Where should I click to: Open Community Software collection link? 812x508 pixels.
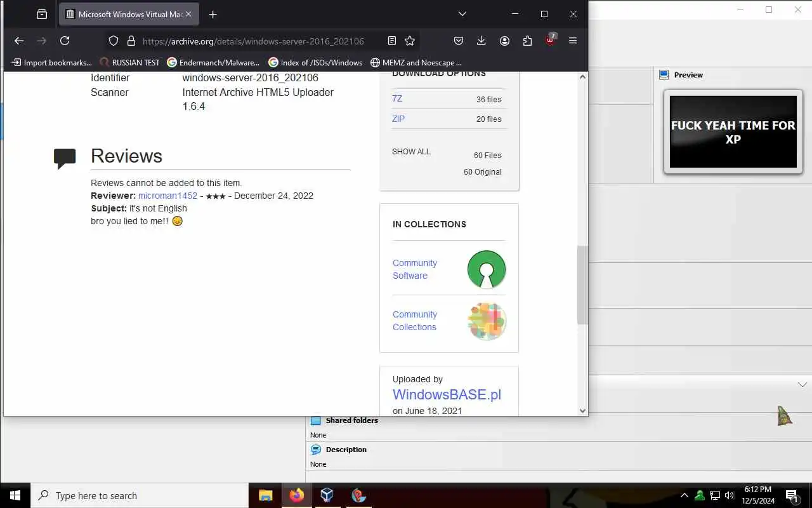coord(415,269)
